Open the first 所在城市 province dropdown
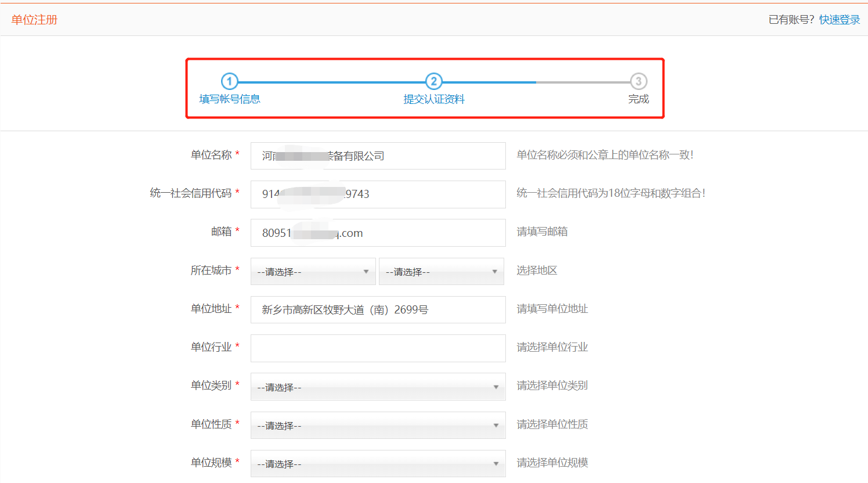868x483 pixels. [x=313, y=272]
